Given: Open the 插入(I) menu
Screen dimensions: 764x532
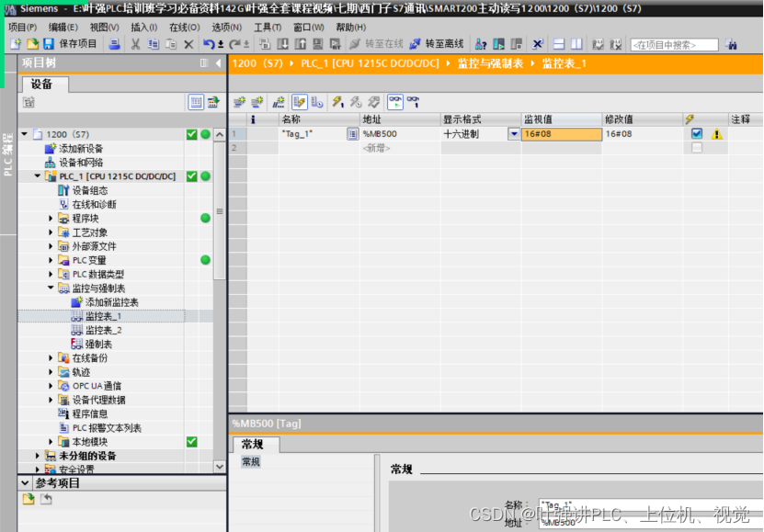Looking at the screenshot, I should (143, 28).
